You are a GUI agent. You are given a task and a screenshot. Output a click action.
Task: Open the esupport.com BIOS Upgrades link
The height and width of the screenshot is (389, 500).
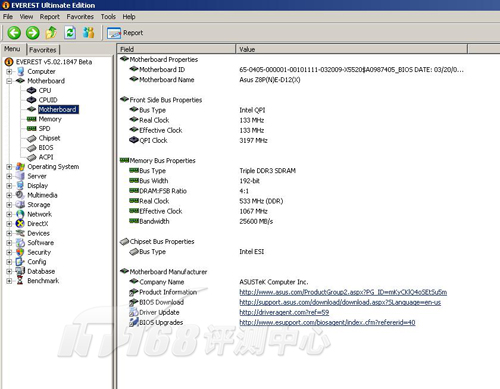(x=327, y=322)
